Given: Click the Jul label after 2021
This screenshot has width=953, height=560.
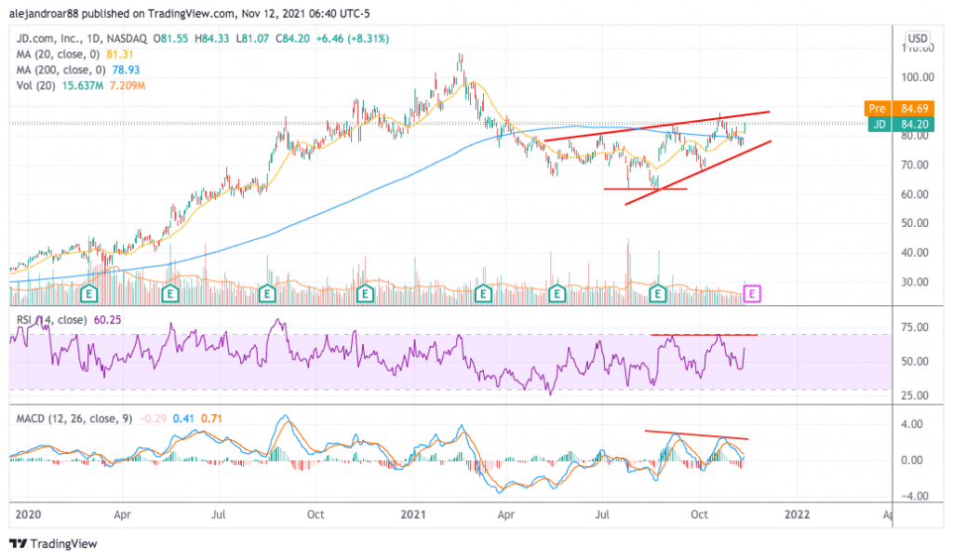Looking at the screenshot, I should (x=602, y=514).
